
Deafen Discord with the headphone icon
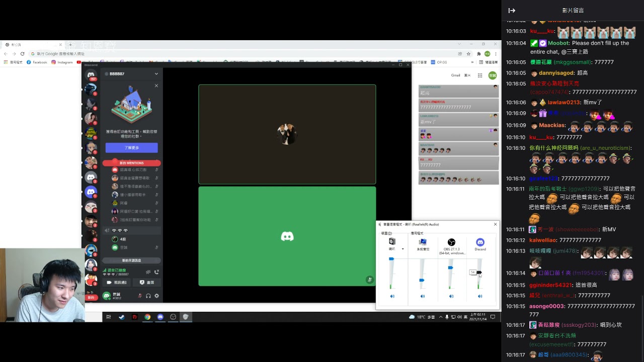pos(148,296)
